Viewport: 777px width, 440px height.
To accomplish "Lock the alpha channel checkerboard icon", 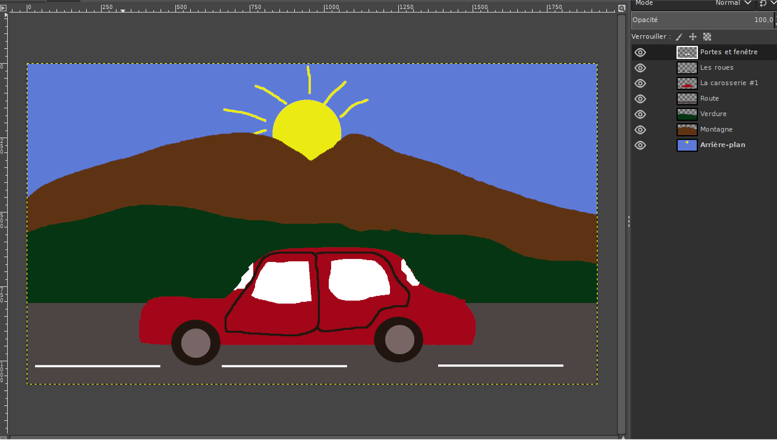I will (x=707, y=37).
